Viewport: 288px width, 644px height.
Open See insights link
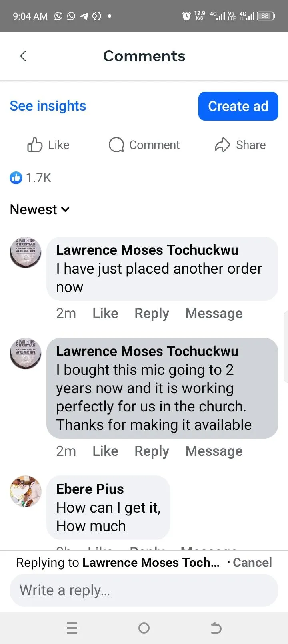coord(48,106)
